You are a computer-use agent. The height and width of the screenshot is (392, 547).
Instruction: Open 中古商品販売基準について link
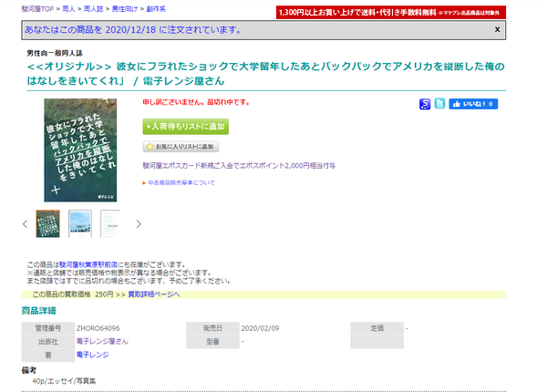(x=181, y=182)
